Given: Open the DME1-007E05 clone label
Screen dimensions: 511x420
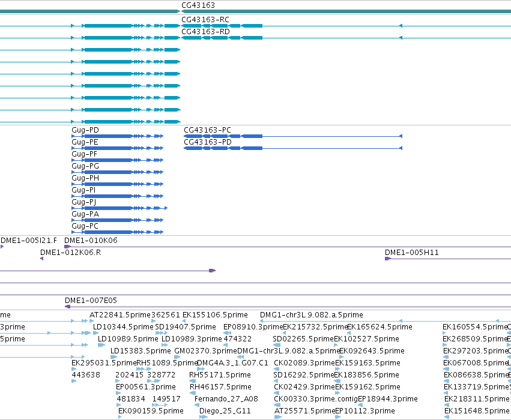Looking at the screenshot, I should [91, 300].
